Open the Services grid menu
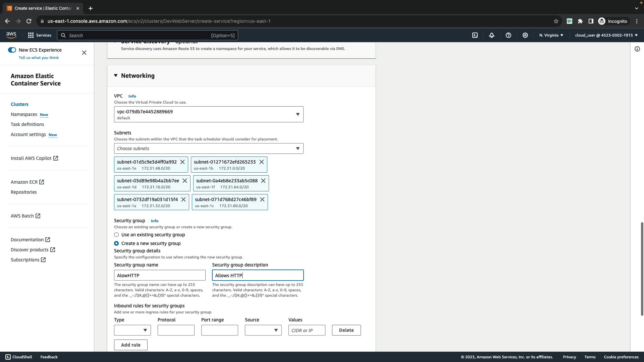Screen dimensions: 644x362 click(x=39, y=35)
